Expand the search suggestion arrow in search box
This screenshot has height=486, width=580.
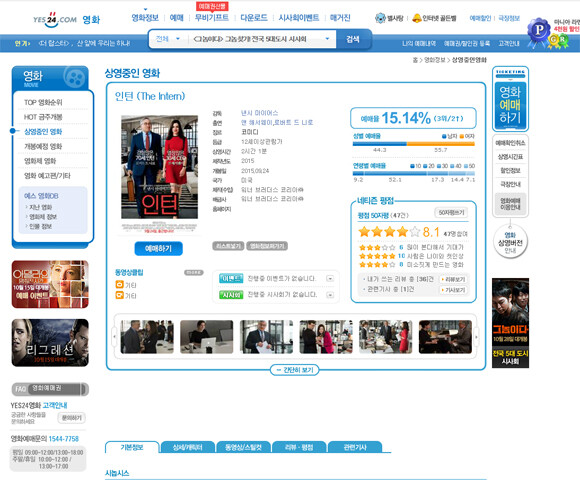327,39
